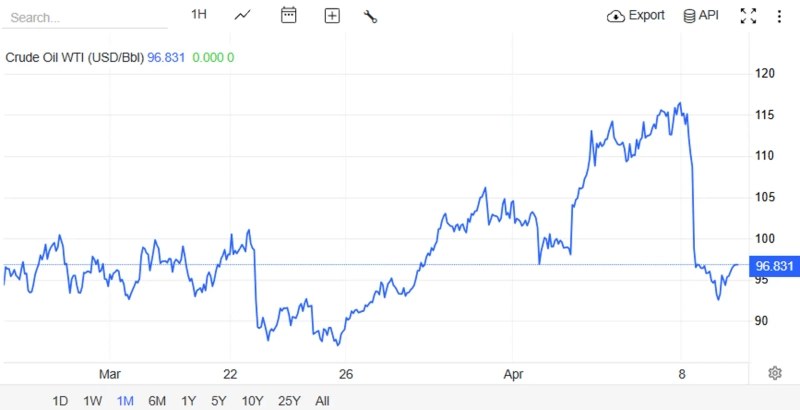Enter fullscreen chart mode
800x410 pixels.
click(748, 16)
